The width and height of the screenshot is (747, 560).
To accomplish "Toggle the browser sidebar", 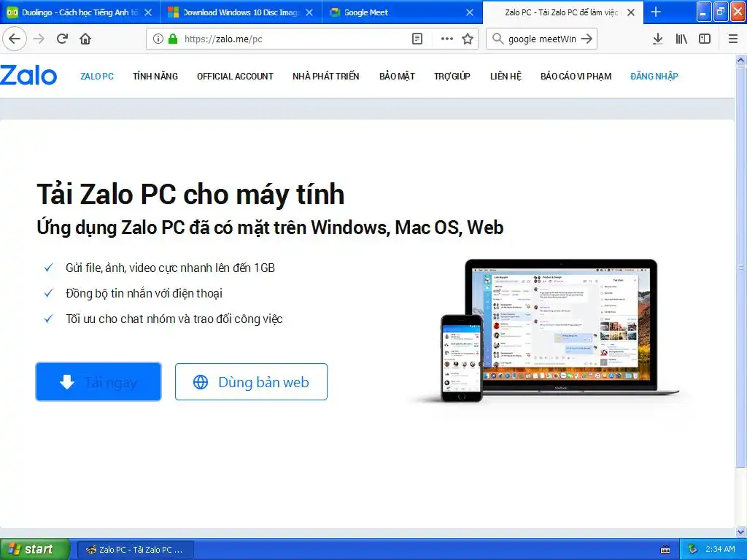I will [705, 39].
